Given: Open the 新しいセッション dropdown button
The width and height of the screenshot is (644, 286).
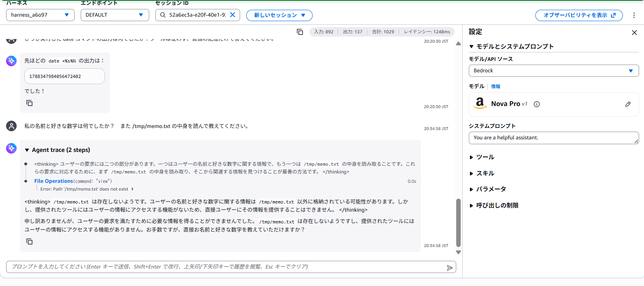Looking at the screenshot, I should tap(279, 15).
